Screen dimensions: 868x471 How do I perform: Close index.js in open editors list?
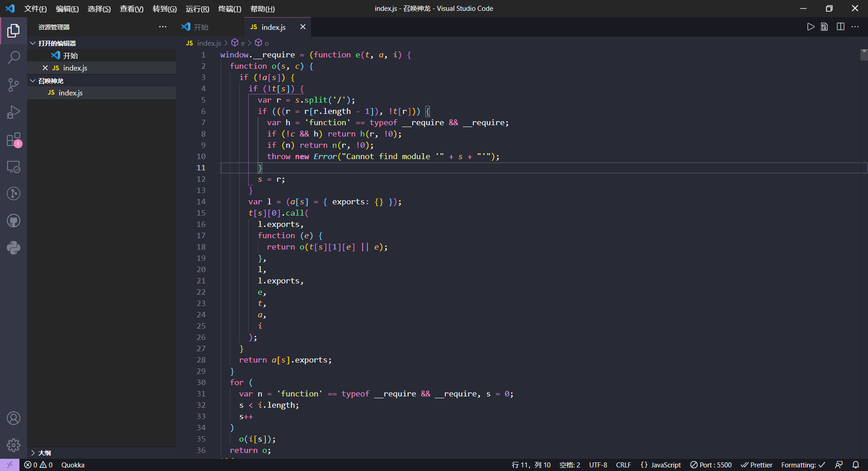[x=45, y=68]
